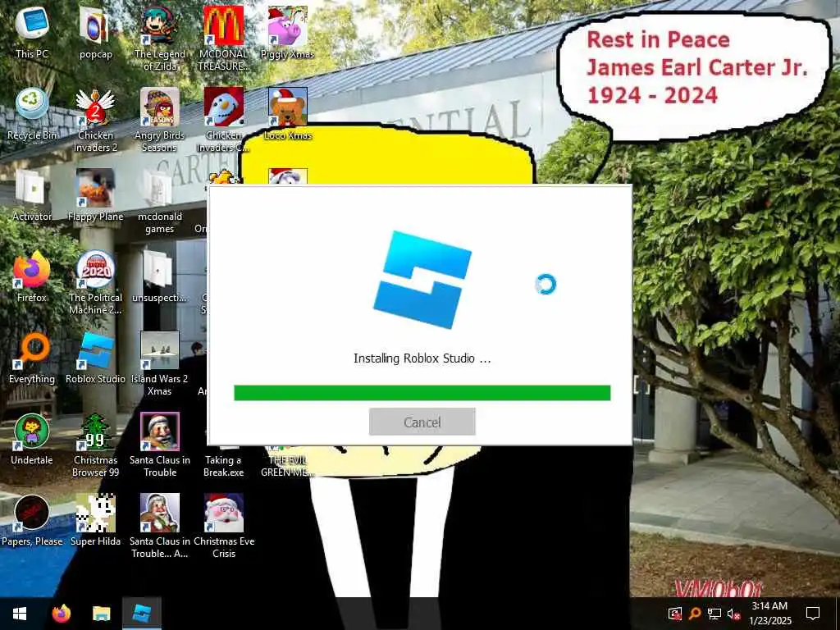Viewport: 840px width, 630px height.
Task: Click the Everything search tray icon
Action: pyautogui.click(x=694, y=614)
